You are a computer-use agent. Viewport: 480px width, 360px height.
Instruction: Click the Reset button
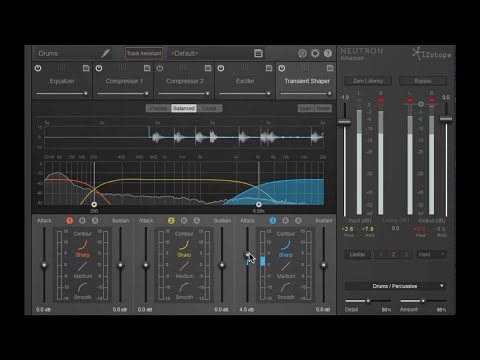323,108
